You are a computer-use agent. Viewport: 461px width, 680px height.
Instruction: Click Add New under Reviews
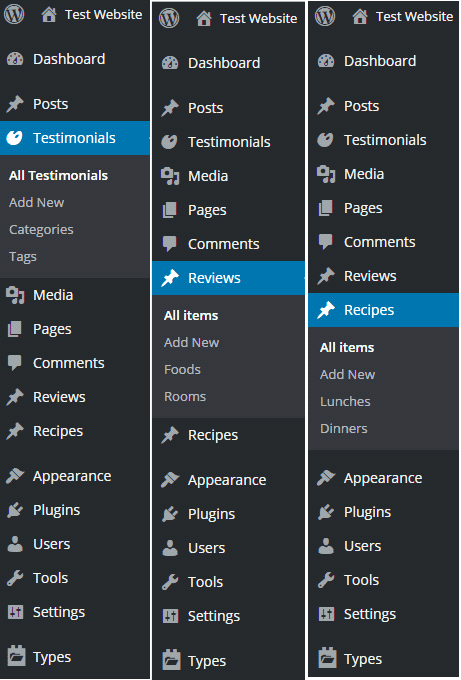pyautogui.click(x=191, y=343)
